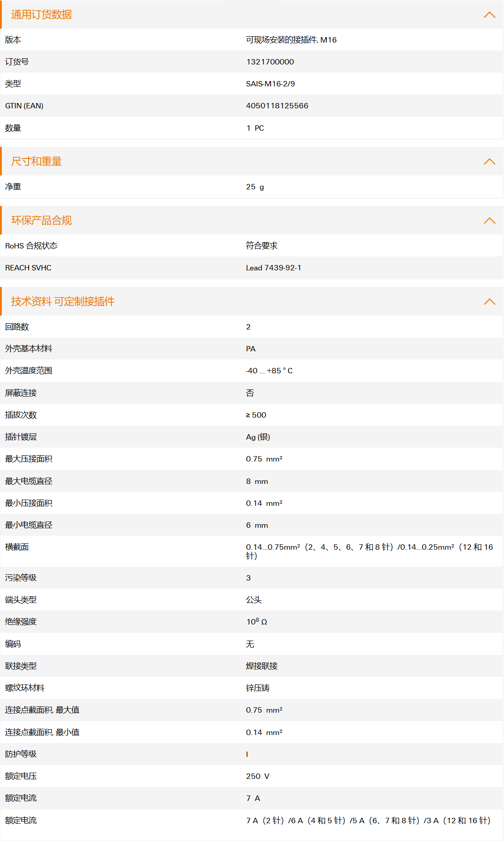
Task: Click the 版本 value 可现场安装的接插件, M16
Action: coord(291,40)
